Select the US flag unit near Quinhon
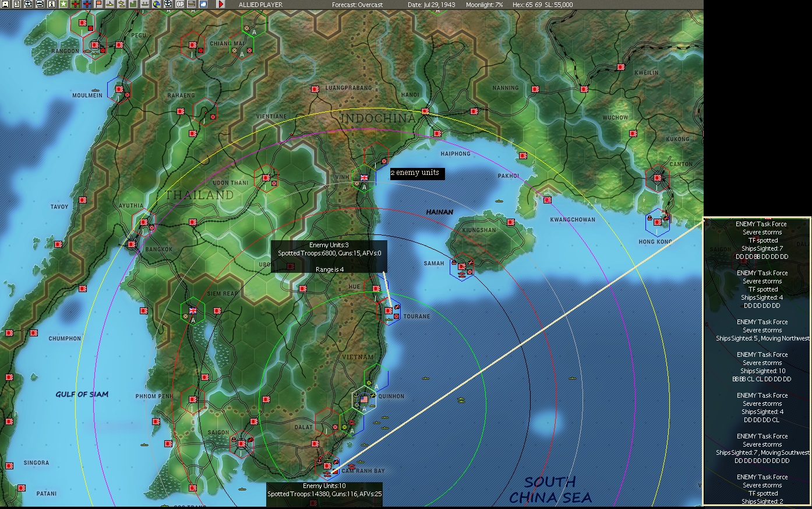This screenshot has height=509, width=812. tap(364, 399)
